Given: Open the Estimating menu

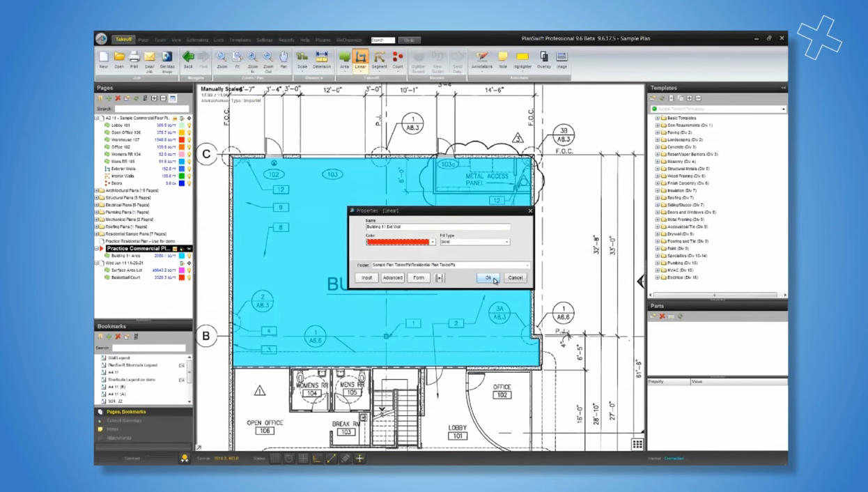Looking at the screenshot, I should [197, 40].
